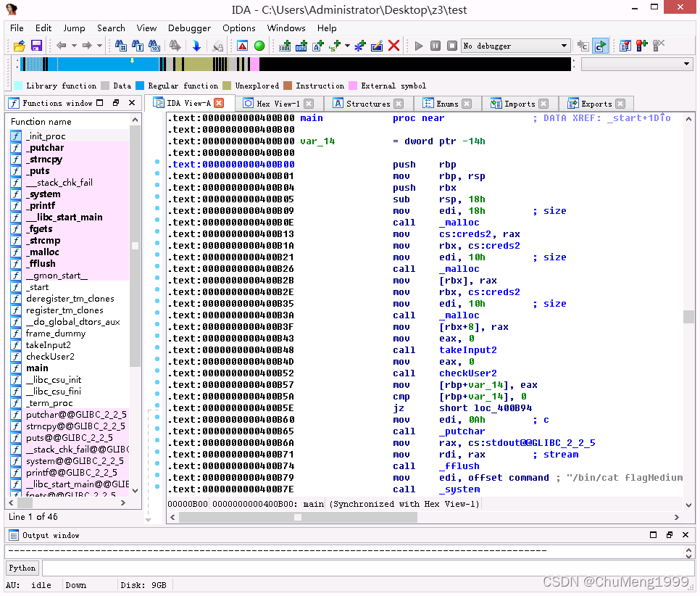Start process with the play button

click(419, 46)
